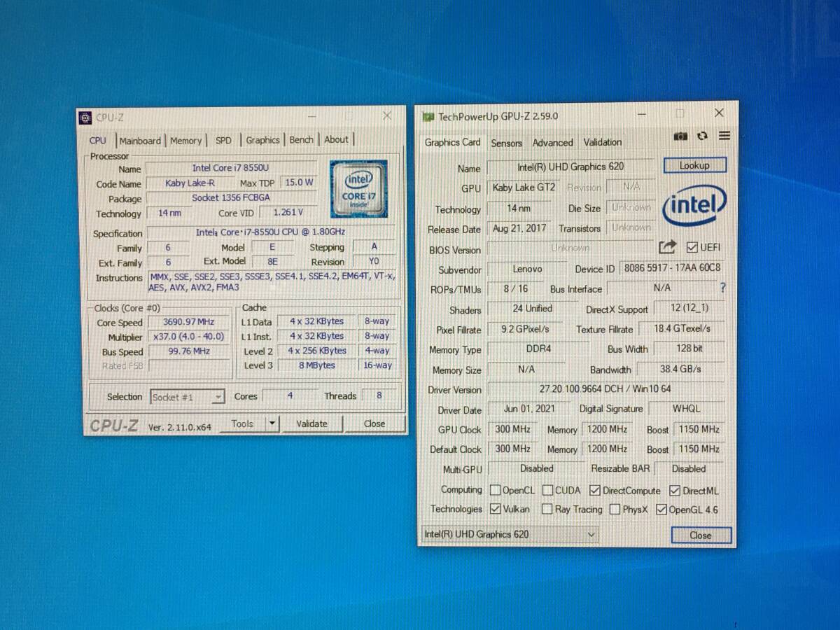Click the Level 3 cache value 8 MBytes
The width and height of the screenshot is (840, 630).
coord(317,365)
